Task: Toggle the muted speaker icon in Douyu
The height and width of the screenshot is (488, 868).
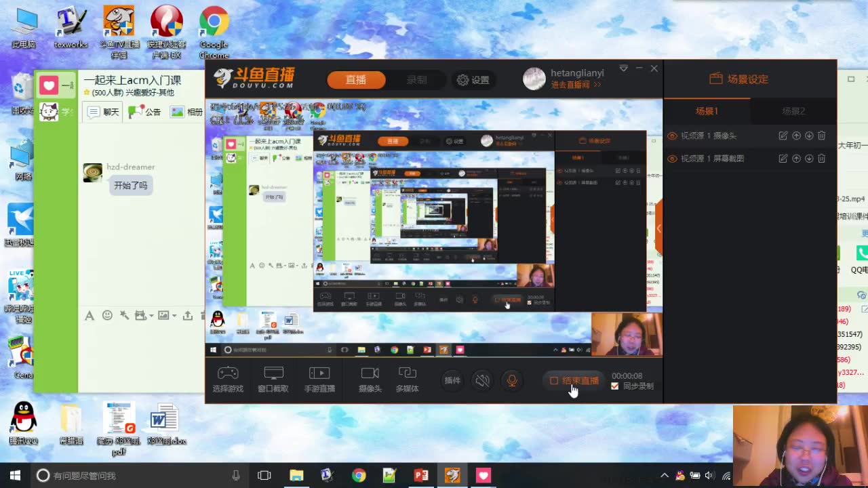Action: click(482, 380)
